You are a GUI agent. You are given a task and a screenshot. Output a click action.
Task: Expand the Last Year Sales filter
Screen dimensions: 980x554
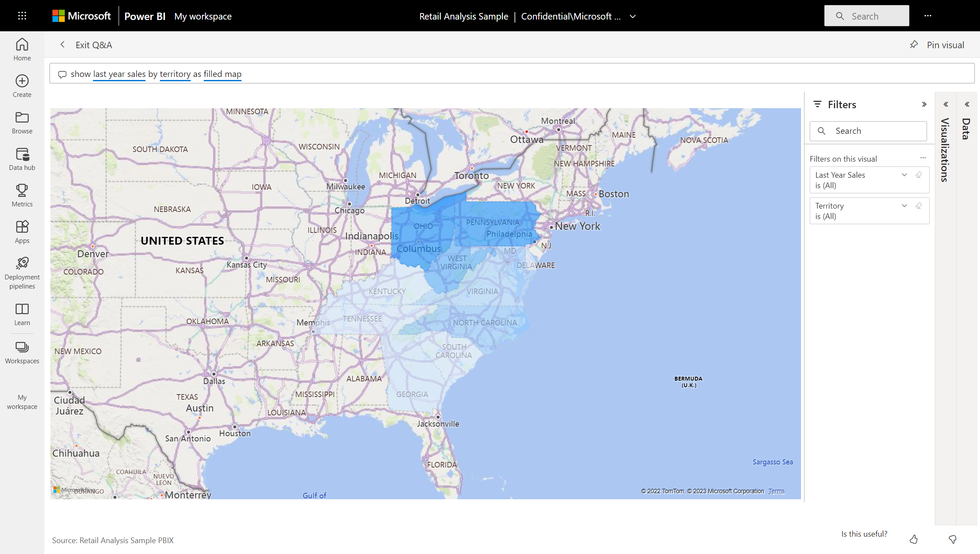click(905, 174)
